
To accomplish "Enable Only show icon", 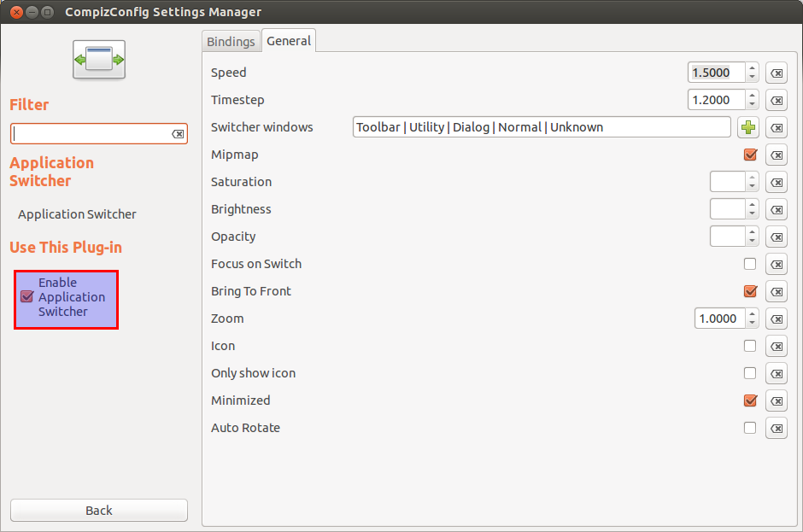I will pos(750,373).
